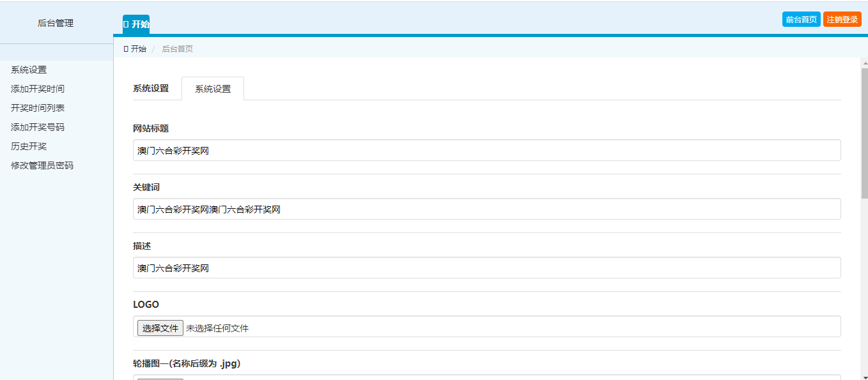The image size is (868, 380).
Task: Select 添加开奖号码 in the sidebar
Action: click(38, 127)
